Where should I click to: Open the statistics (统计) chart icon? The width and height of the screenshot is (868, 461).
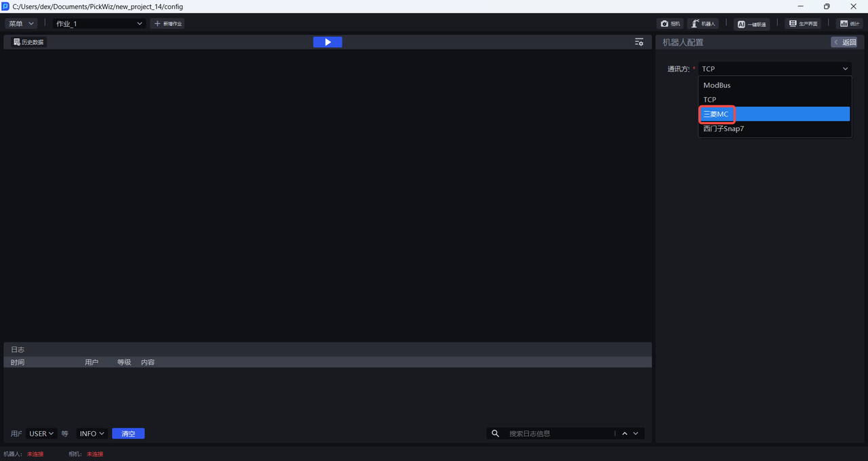click(849, 24)
